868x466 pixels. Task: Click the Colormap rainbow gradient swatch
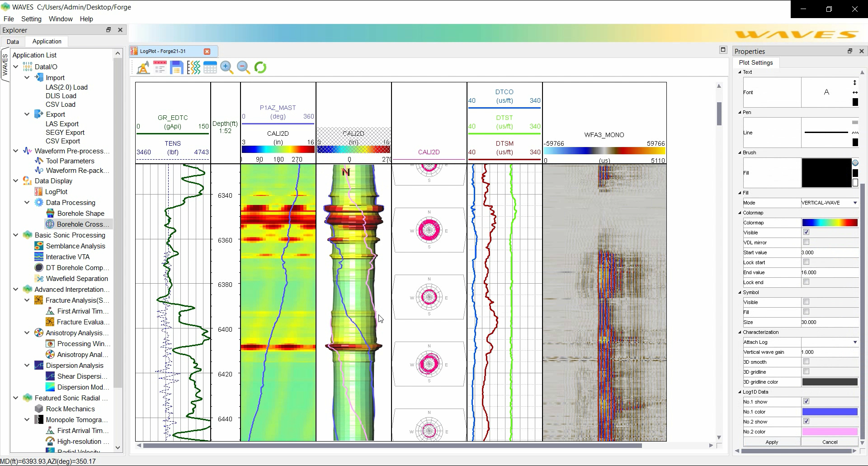click(x=830, y=223)
